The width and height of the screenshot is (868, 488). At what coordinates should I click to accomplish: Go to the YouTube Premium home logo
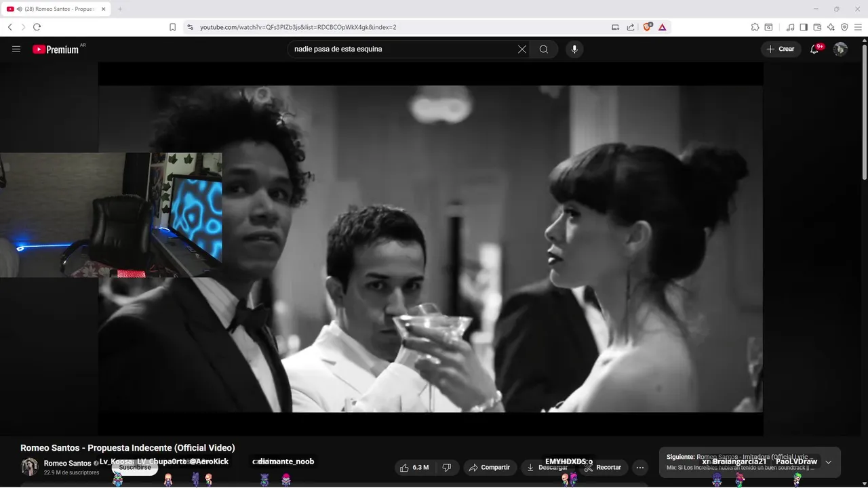[56, 49]
